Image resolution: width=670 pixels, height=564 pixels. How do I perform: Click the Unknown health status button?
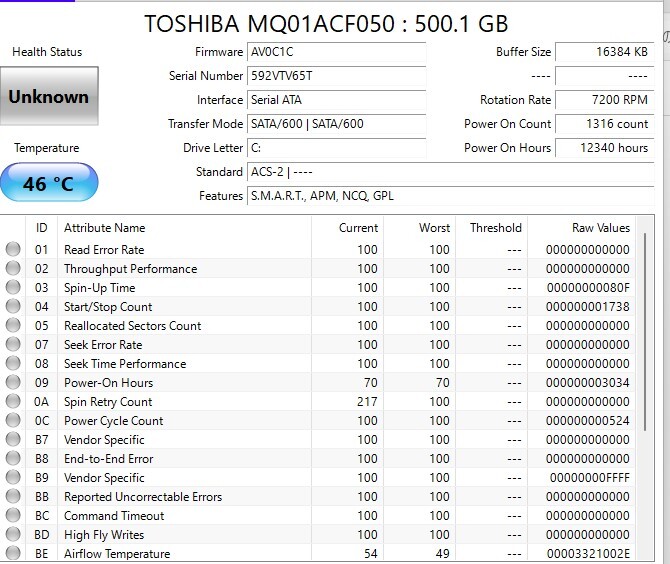49,96
